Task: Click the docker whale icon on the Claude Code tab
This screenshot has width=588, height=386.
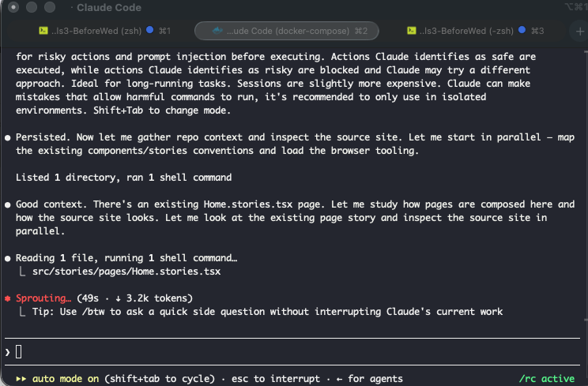Action: (x=217, y=31)
